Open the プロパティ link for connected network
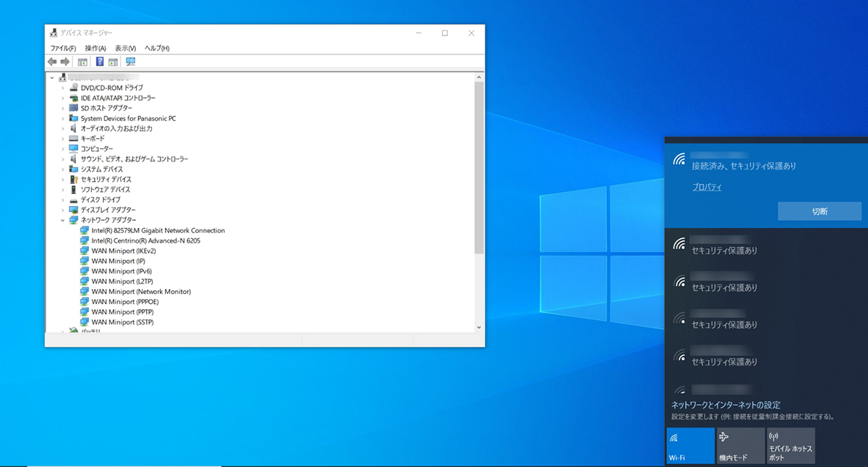Viewport: 868px width, 467px height. pos(707,187)
